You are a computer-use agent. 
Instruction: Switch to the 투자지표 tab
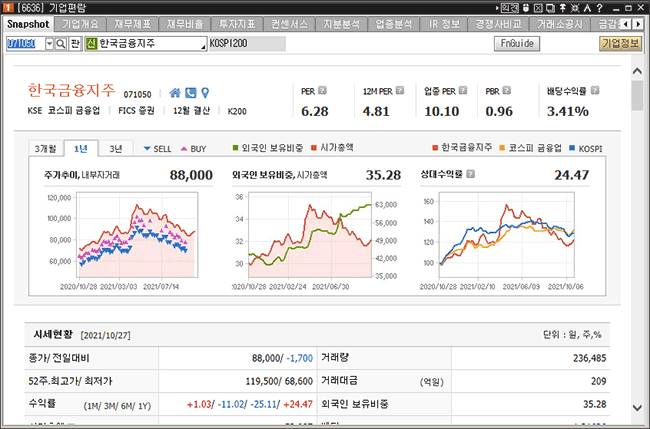237,24
